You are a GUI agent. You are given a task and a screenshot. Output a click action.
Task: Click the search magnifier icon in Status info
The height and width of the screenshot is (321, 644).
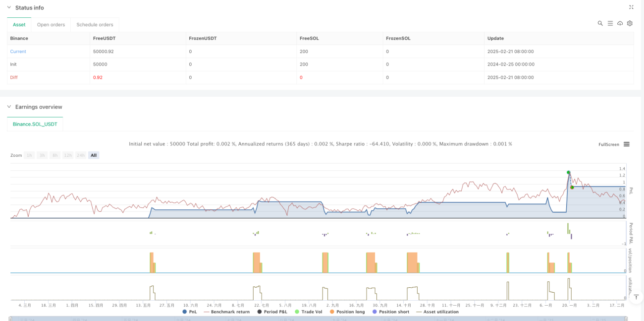[600, 23]
